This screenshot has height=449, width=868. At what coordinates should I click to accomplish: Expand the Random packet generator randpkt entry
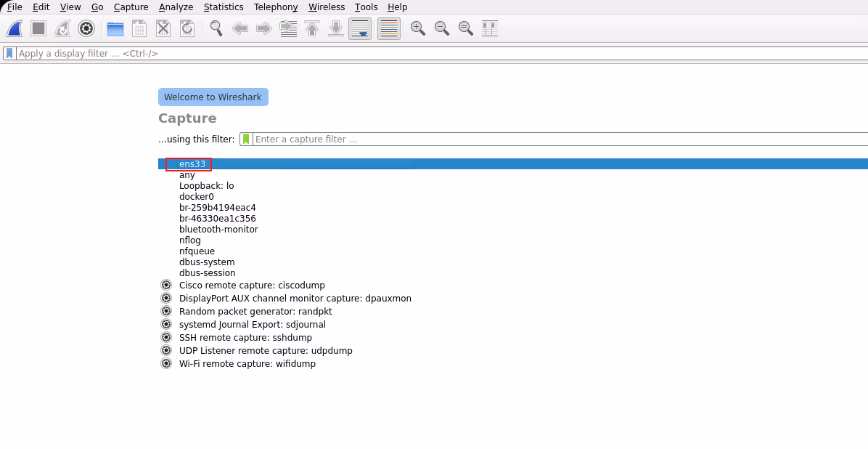click(x=166, y=310)
